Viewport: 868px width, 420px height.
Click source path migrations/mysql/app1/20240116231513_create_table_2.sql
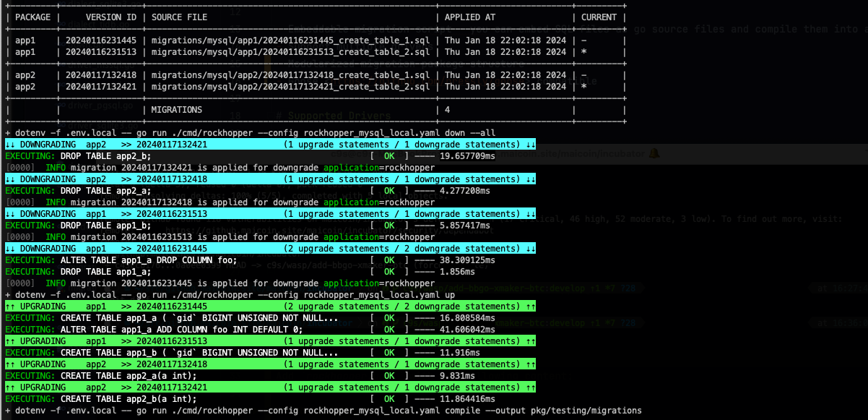(x=291, y=52)
